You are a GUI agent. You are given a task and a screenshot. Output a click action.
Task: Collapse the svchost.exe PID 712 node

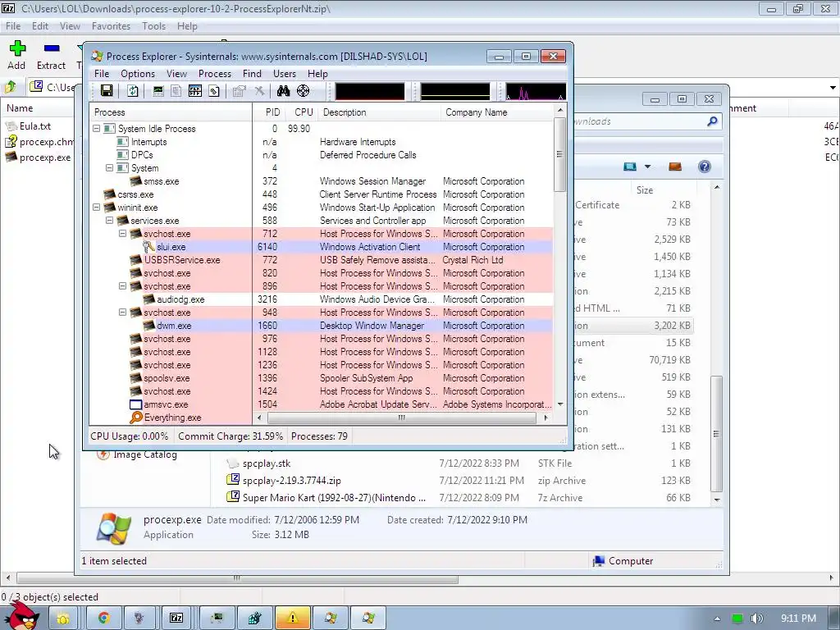[123, 234]
